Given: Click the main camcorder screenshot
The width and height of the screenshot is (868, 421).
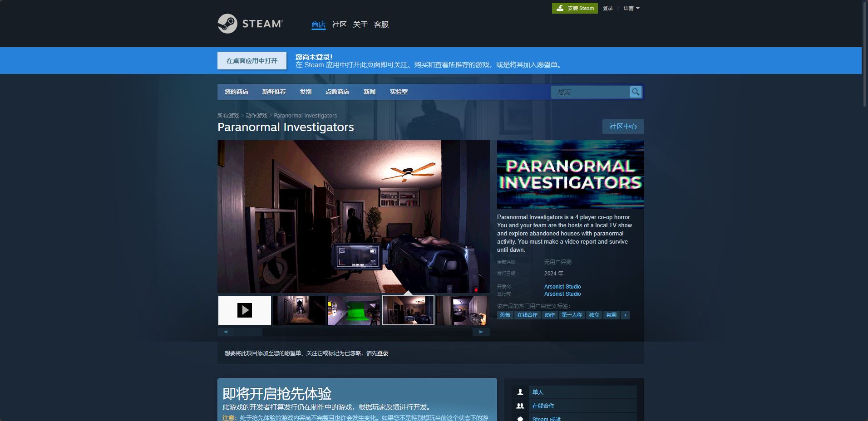Looking at the screenshot, I should point(354,216).
